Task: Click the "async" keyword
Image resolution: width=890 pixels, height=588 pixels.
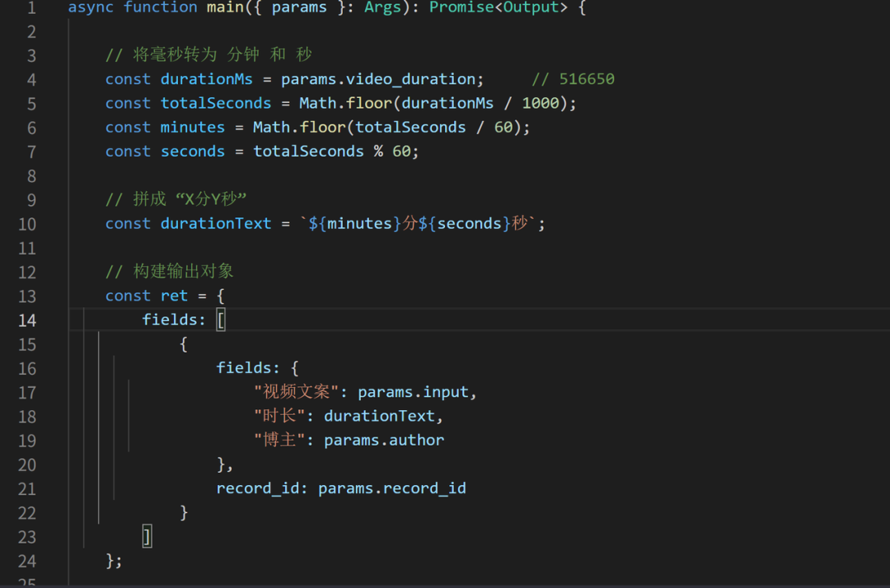Action: click(91, 7)
